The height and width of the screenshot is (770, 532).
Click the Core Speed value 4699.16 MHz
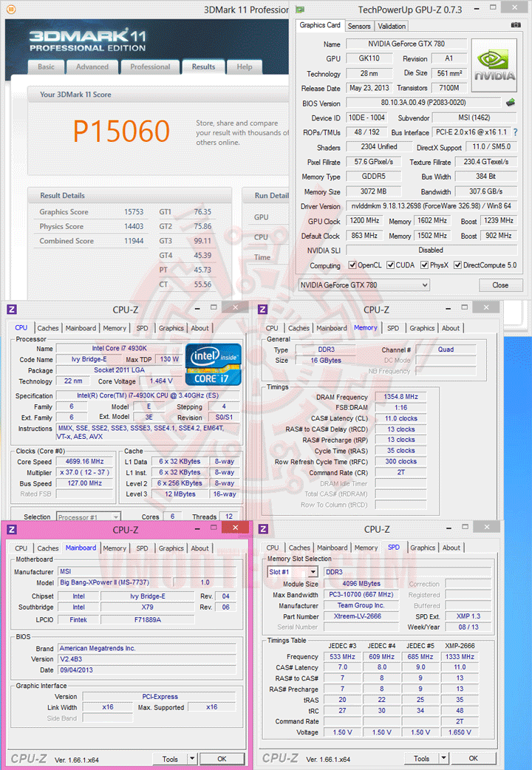tap(84, 462)
